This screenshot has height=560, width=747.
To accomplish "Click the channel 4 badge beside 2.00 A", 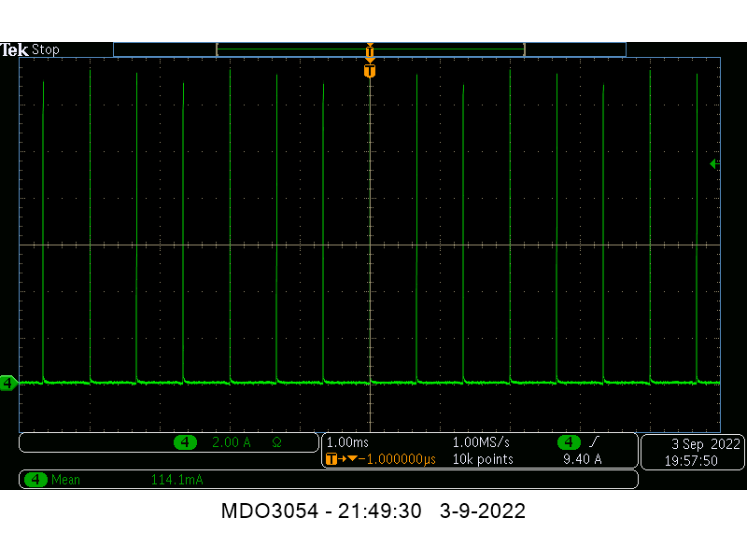I will click(186, 442).
